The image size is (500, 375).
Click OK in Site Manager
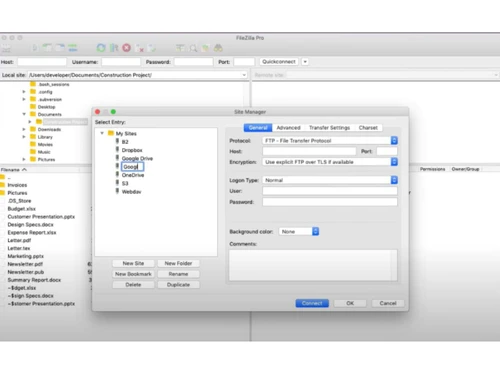click(x=350, y=303)
